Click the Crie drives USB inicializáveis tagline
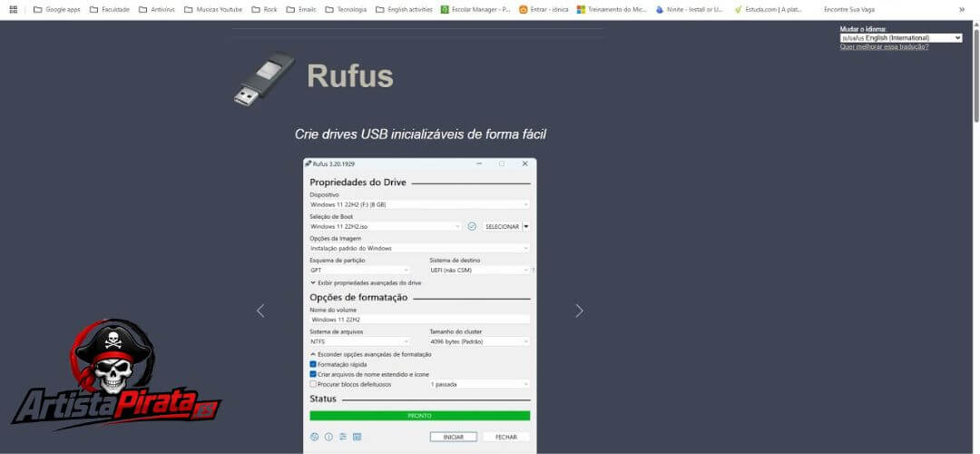980x454 pixels. [420, 134]
